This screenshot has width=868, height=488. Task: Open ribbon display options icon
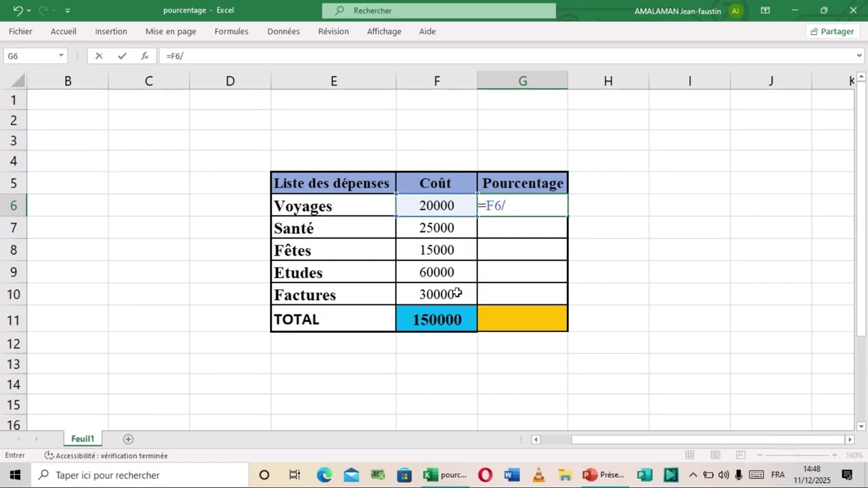[x=766, y=10]
